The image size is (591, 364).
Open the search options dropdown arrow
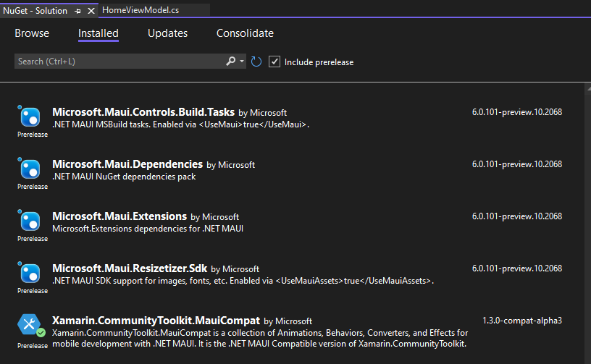242,61
